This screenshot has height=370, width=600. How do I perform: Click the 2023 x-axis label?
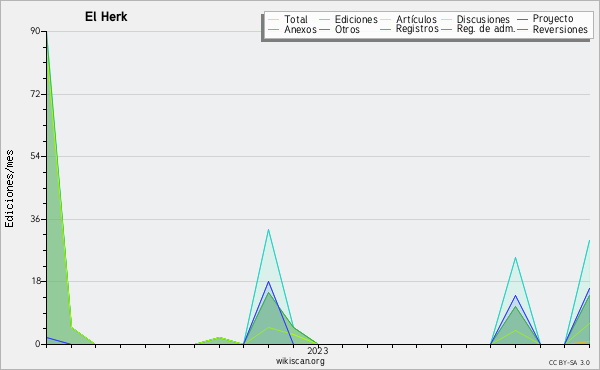coord(318,351)
